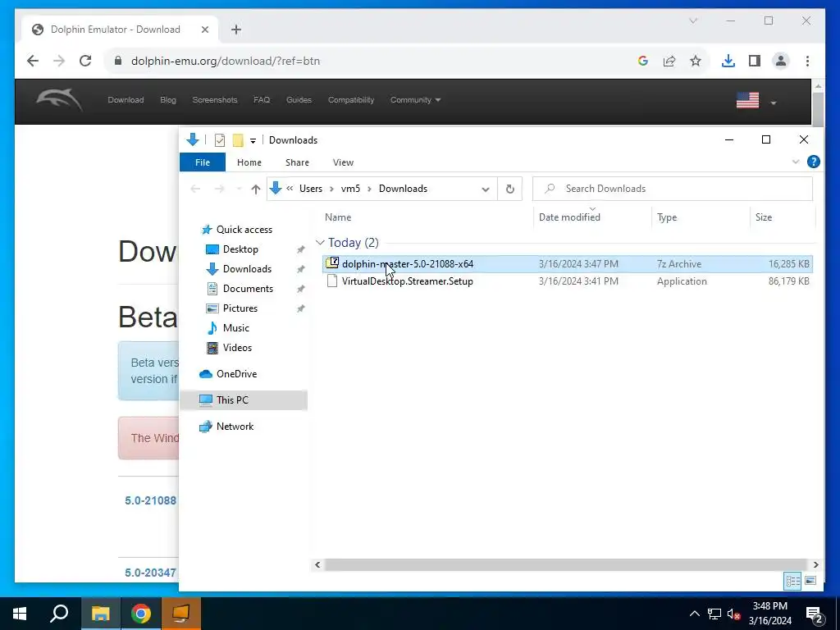Click Explorer horizontal scrollbar track
Viewport: 840px width, 630px height.
coord(566,564)
